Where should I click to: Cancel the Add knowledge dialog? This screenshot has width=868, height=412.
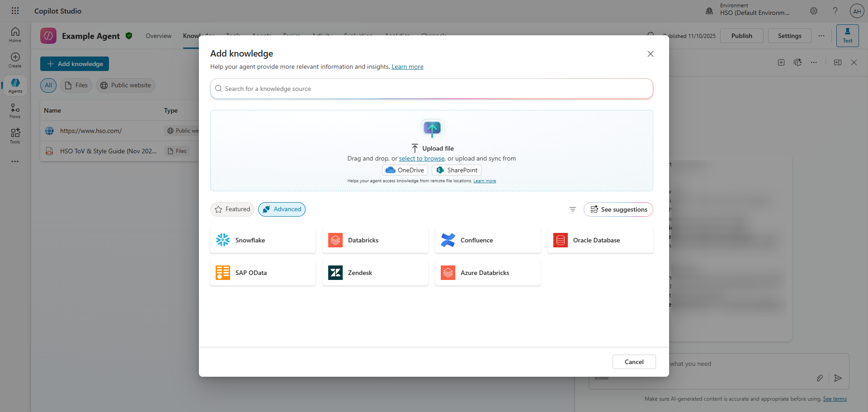[634, 362]
